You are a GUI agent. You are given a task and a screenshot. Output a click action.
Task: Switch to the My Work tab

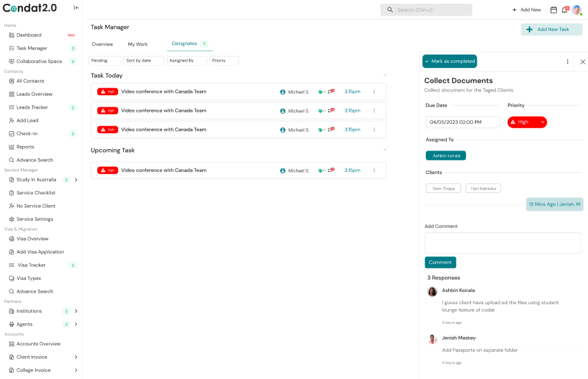[137, 44]
